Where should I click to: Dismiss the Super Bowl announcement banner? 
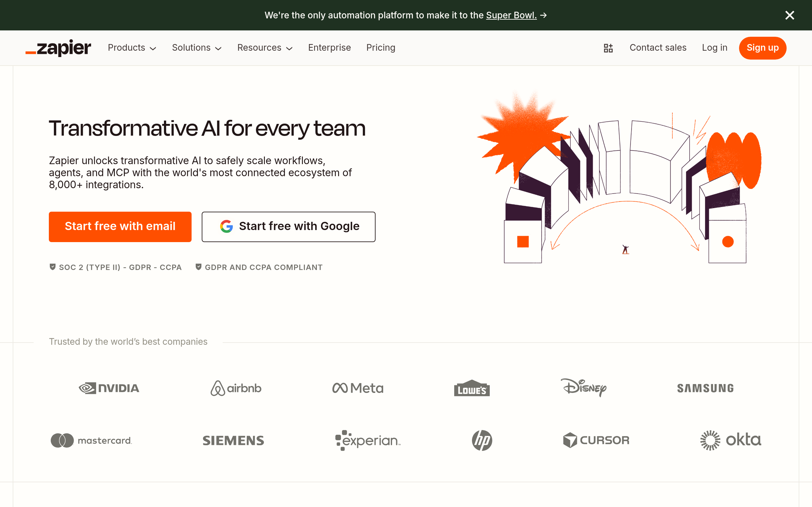789,15
